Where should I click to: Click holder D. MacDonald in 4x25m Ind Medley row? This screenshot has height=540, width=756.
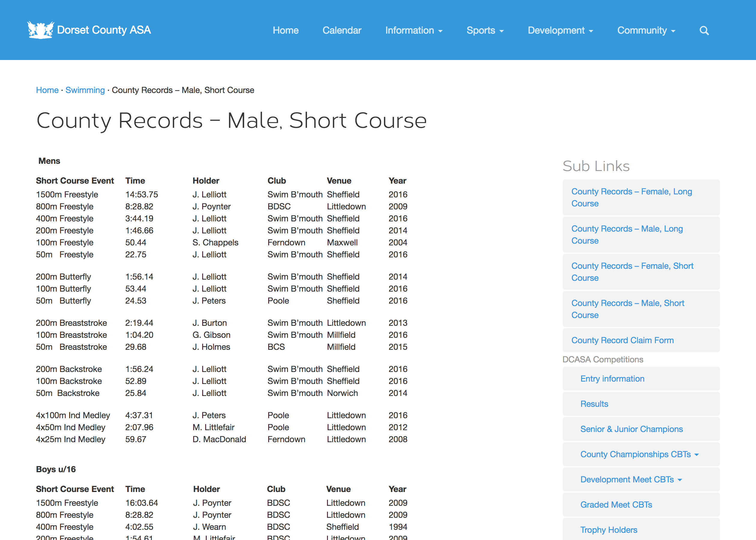219,439
